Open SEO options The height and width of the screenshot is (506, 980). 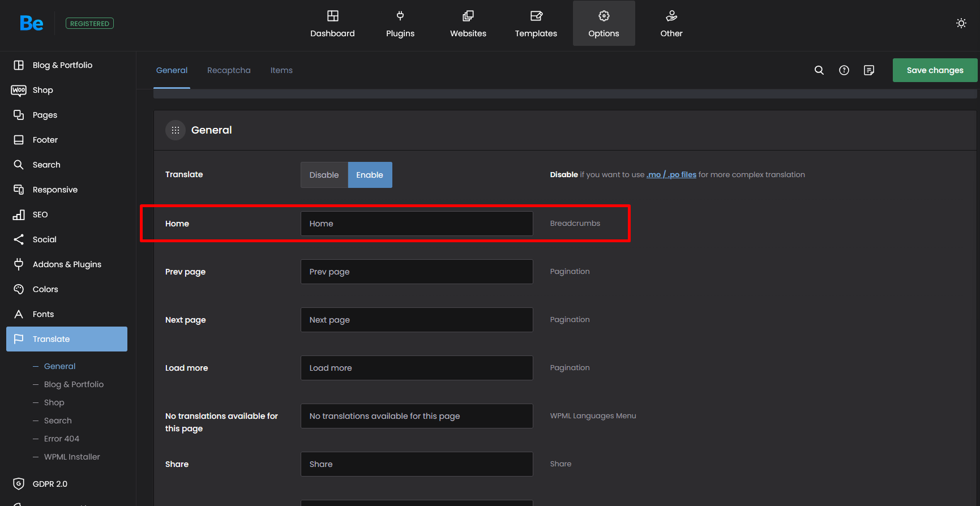click(67, 215)
